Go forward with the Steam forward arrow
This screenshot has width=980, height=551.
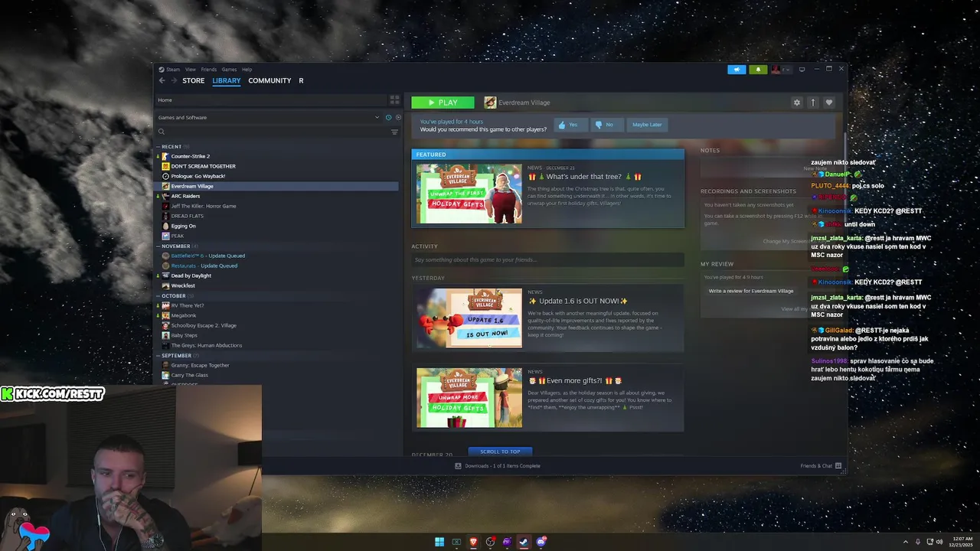point(174,80)
